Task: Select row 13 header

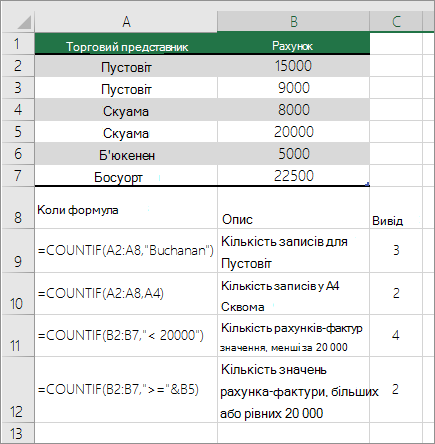Action: tap(18, 433)
